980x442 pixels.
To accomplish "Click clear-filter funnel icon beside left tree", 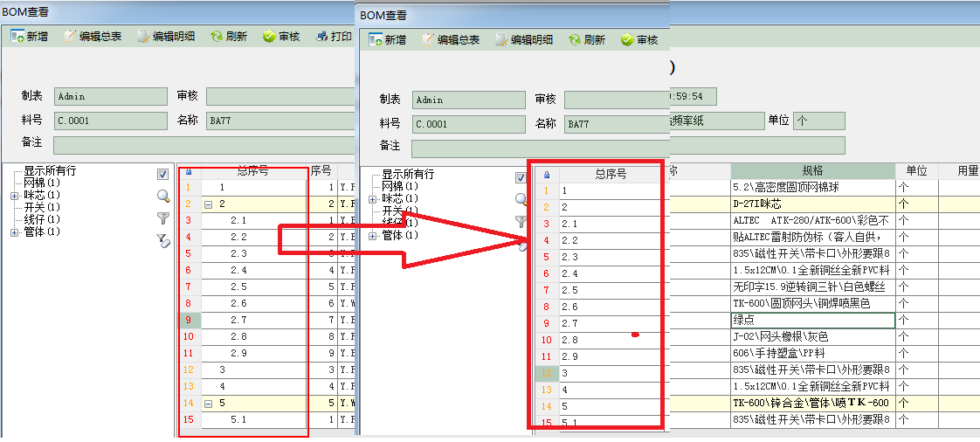I will pyautogui.click(x=163, y=240).
